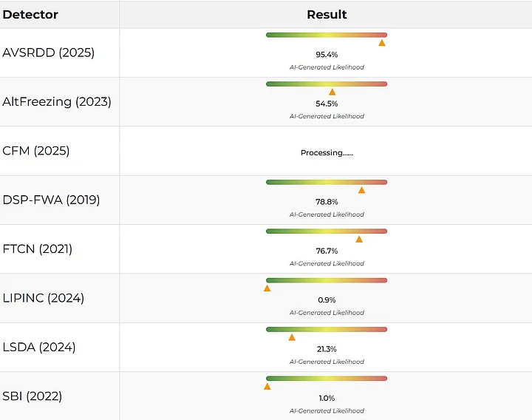Select the AltFreezing (2023) detector name

pyautogui.click(x=57, y=101)
